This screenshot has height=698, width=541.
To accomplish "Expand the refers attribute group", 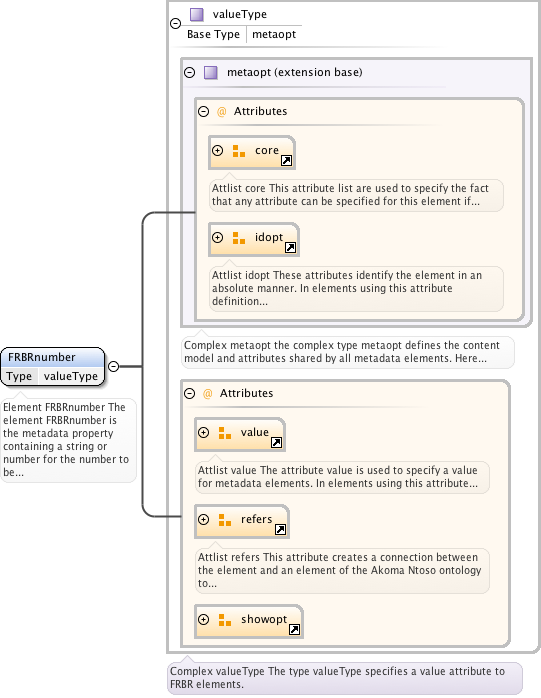I will click(x=203, y=519).
